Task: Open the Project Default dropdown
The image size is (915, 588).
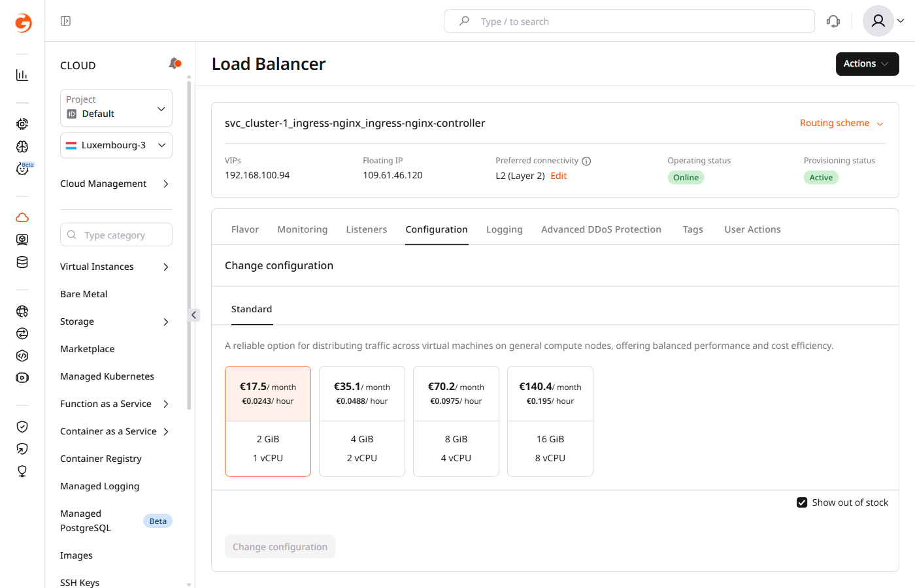Action: pos(116,108)
